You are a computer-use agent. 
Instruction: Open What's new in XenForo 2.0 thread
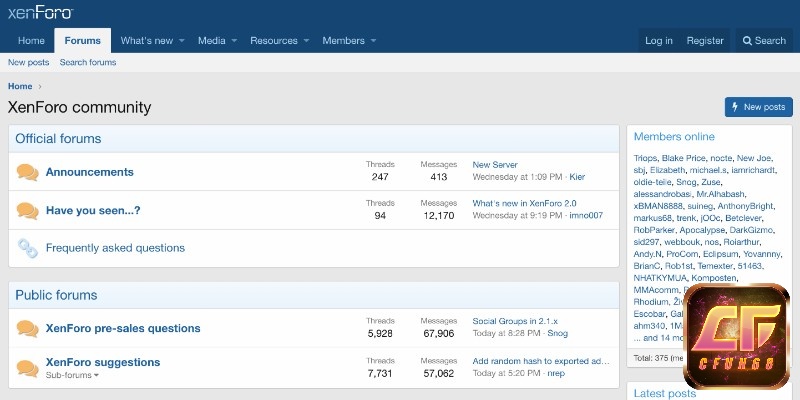click(524, 203)
